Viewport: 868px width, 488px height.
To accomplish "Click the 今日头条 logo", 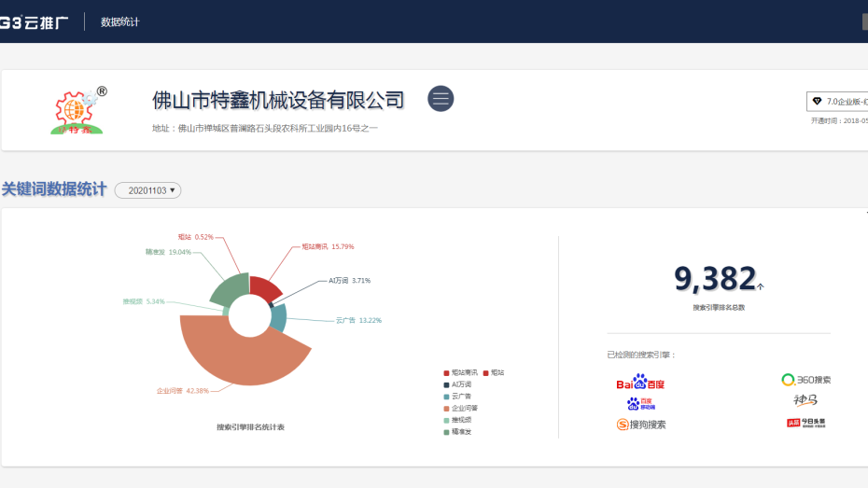I will pyautogui.click(x=805, y=423).
